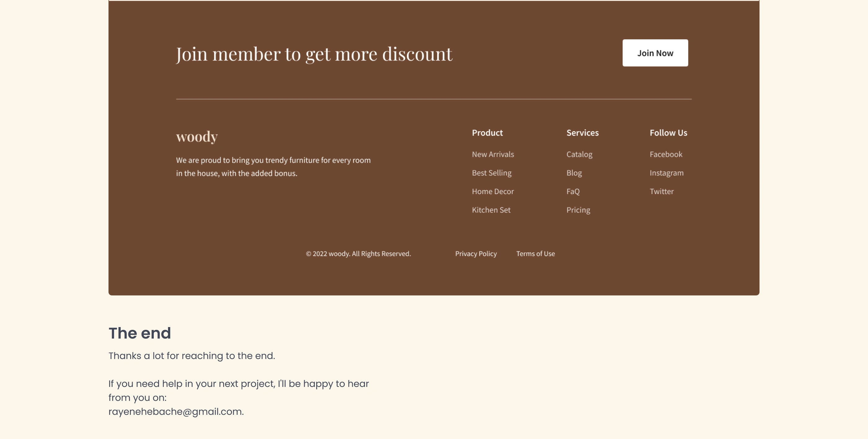Image resolution: width=868 pixels, height=439 pixels.
Task: Open the Privacy Policy link
Action: click(x=476, y=254)
